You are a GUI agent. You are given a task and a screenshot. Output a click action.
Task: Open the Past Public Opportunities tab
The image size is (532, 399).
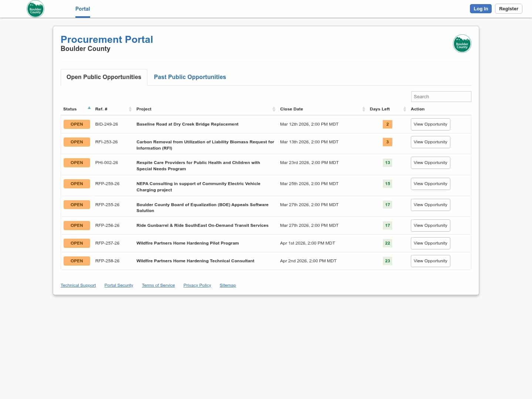190,77
